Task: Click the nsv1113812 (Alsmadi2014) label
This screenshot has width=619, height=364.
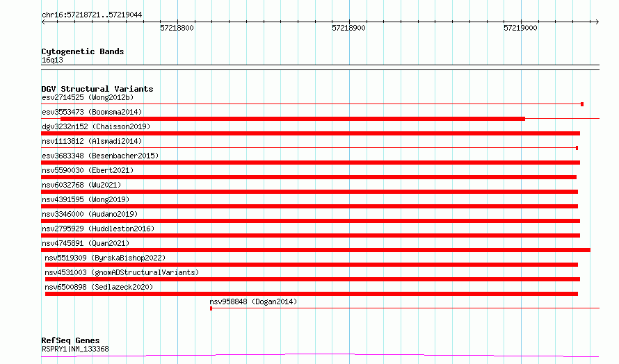Action: tap(92, 141)
